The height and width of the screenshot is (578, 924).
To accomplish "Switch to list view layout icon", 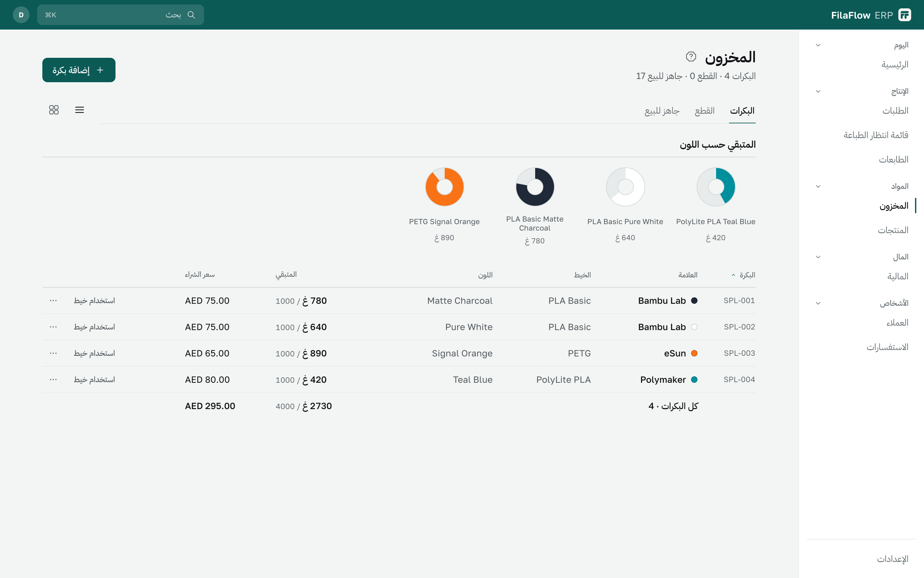I will 80,110.
